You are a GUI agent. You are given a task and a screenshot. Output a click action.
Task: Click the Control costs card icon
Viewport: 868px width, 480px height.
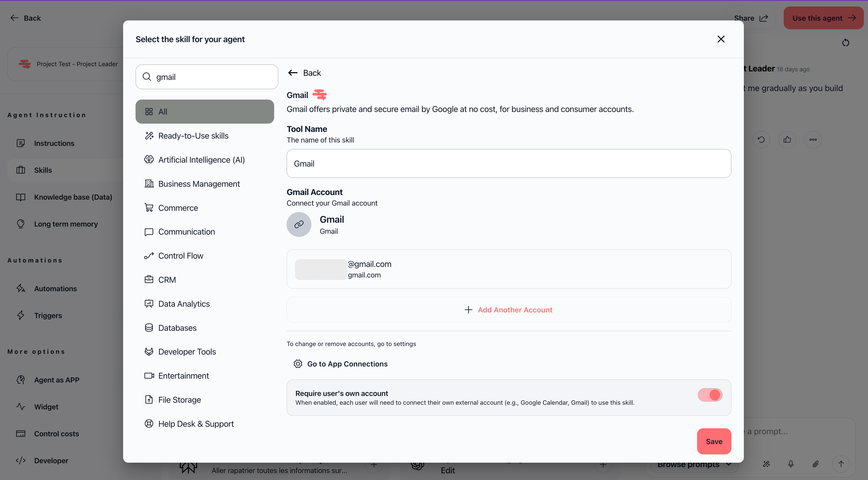(x=20, y=433)
